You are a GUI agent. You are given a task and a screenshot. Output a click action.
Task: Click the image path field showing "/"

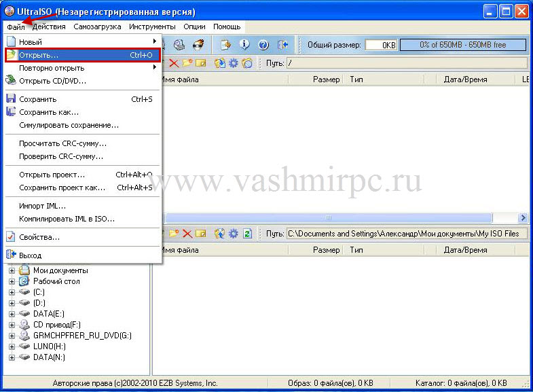click(x=407, y=63)
